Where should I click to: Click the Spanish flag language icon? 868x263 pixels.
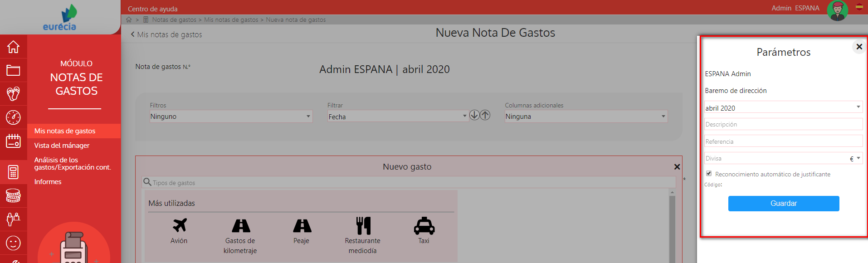(859, 7)
